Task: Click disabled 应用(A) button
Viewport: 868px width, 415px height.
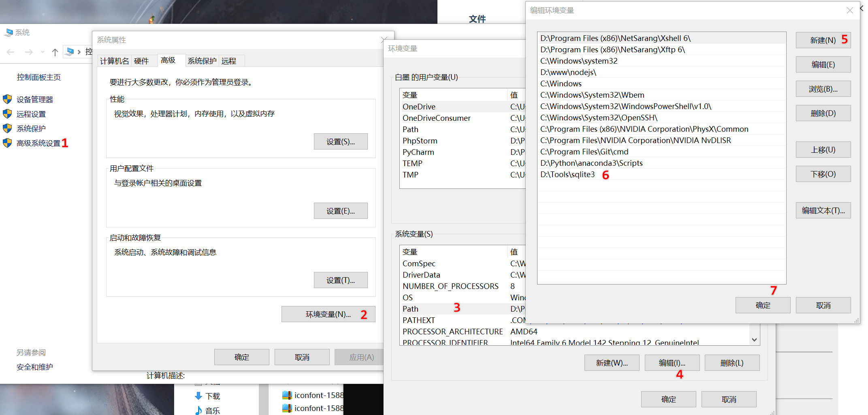Action: click(359, 357)
